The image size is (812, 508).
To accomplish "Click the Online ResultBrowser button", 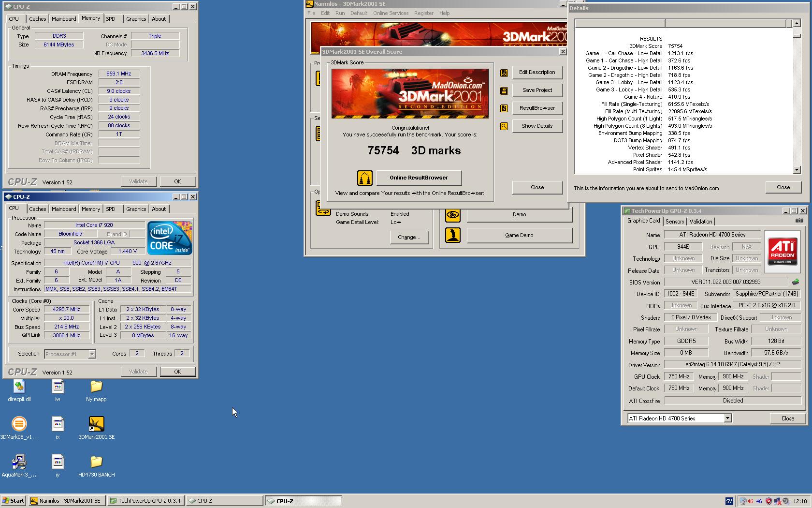I will [419, 178].
